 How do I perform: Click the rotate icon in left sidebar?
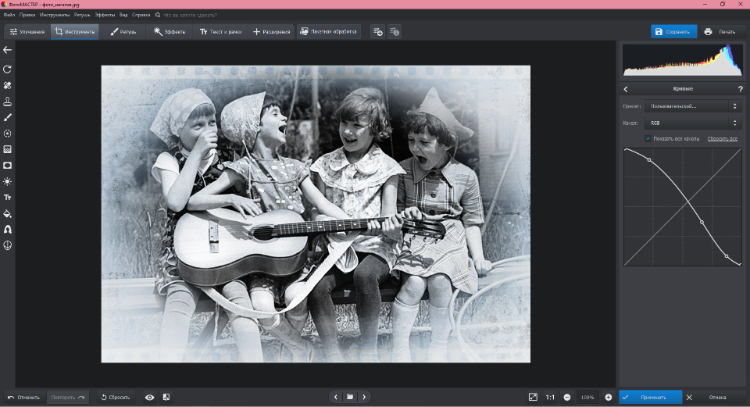pyautogui.click(x=8, y=69)
